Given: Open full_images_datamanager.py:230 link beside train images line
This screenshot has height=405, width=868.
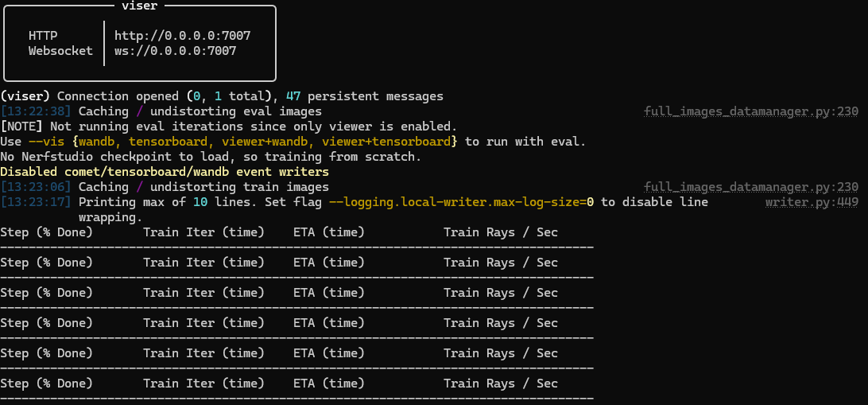Looking at the screenshot, I should click(x=751, y=187).
